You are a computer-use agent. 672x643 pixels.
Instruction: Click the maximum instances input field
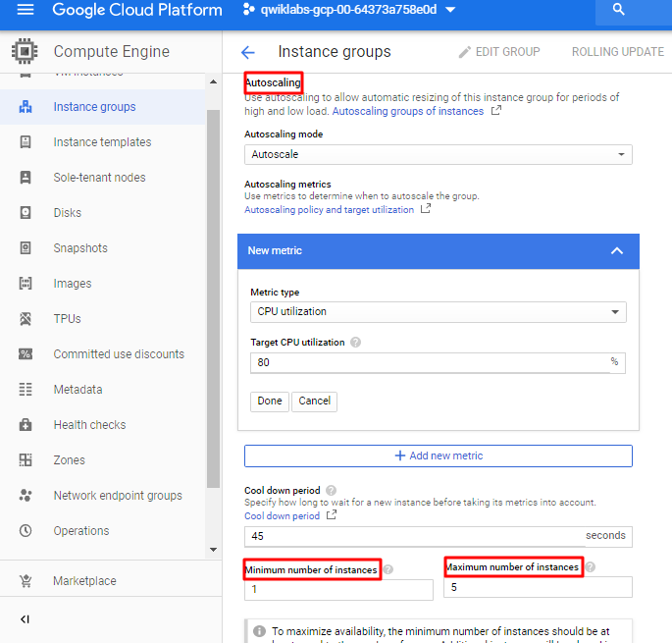[x=538, y=587]
